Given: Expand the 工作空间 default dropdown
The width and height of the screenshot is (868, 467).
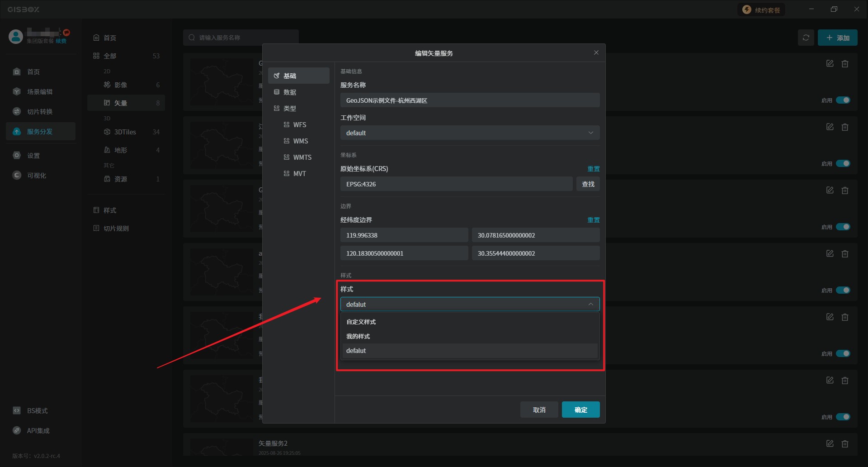Looking at the screenshot, I should click(470, 133).
